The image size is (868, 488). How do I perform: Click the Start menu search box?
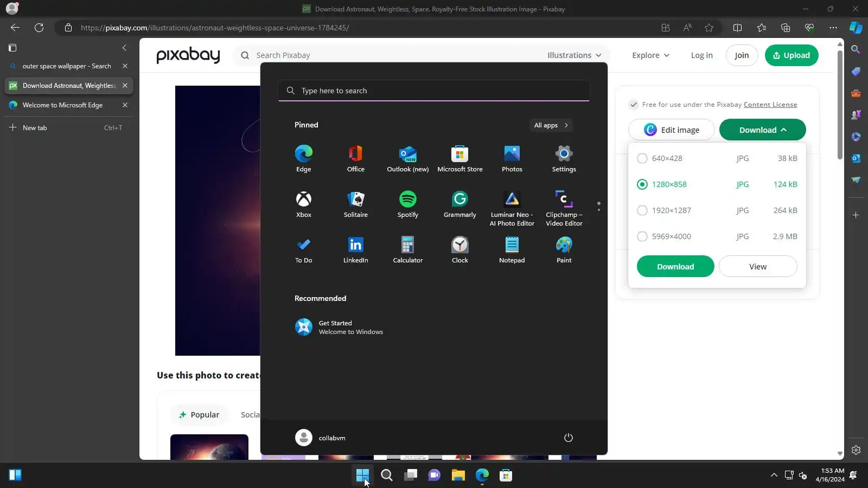tap(434, 91)
